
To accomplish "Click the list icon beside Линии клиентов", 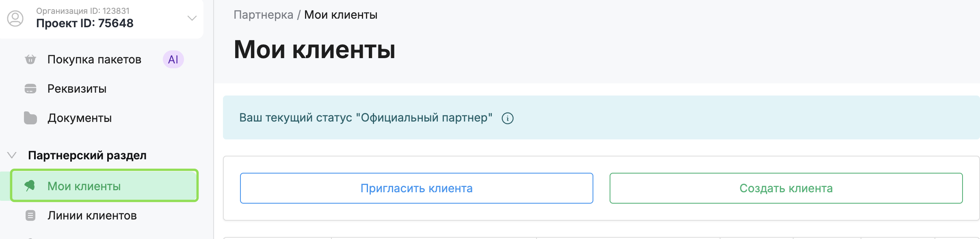I will (30, 215).
